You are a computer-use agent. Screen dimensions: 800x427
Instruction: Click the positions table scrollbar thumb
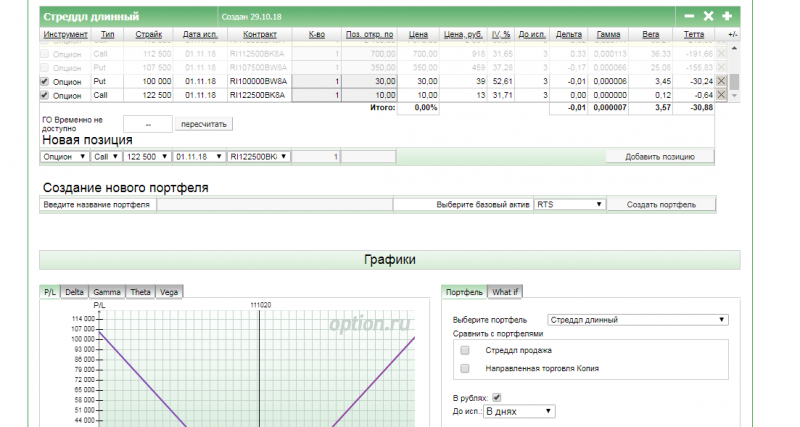click(734, 82)
